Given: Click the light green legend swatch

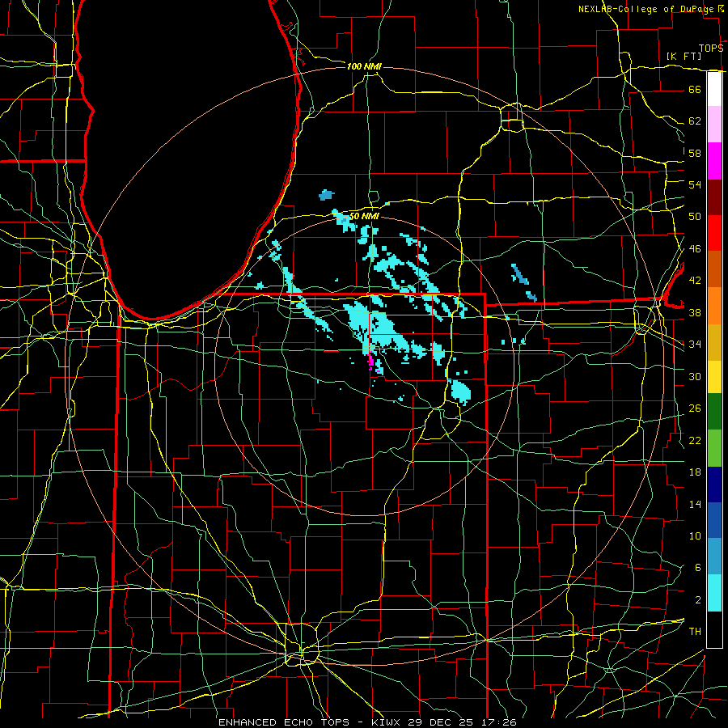Looking at the screenshot, I should coord(714,448).
